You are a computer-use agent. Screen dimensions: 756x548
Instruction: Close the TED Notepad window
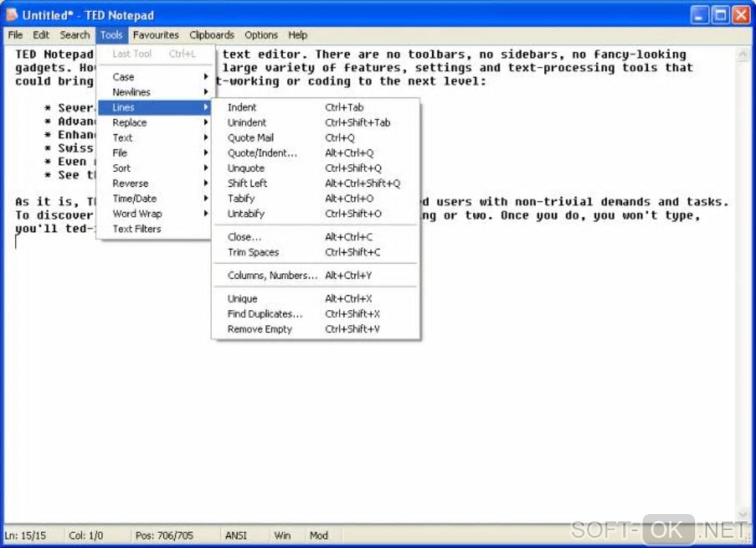point(741,15)
